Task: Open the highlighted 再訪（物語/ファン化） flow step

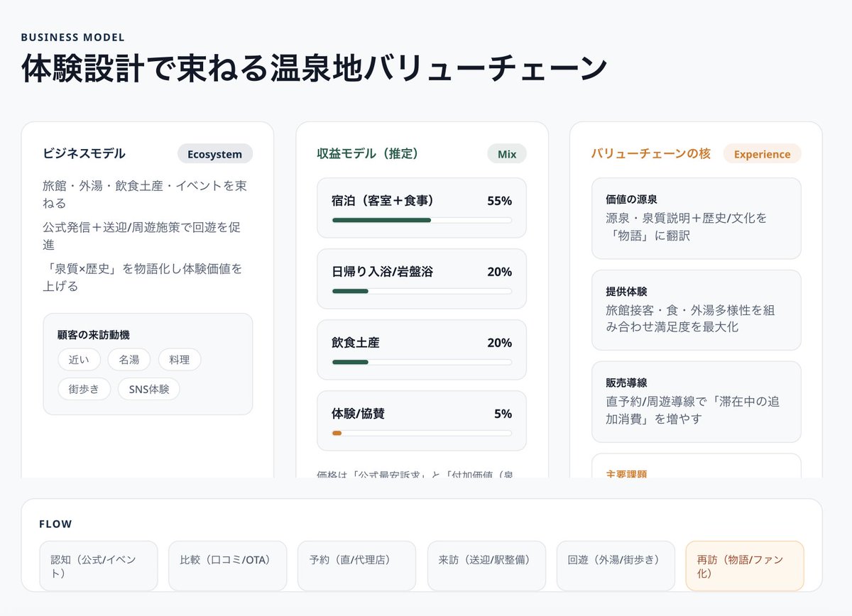Action: tap(745, 566)
